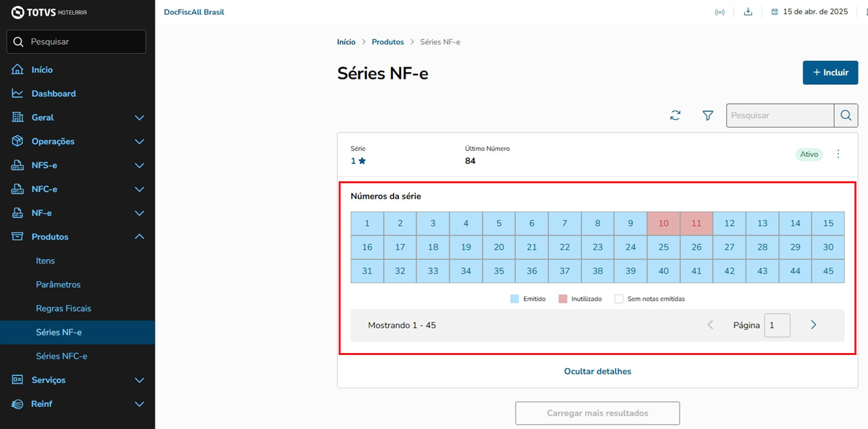Select inutilized number 10 cell
Viewport: 868px width, 429px height.
664,223
